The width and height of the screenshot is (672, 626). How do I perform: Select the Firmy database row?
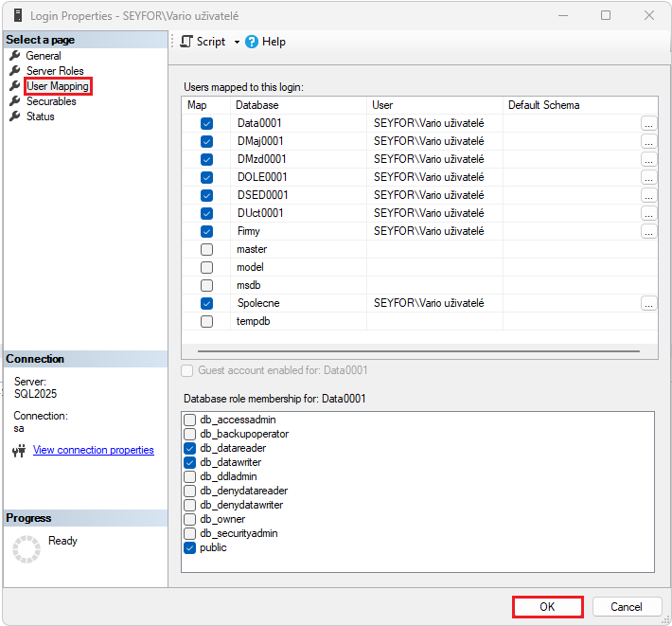coord(249,231)
